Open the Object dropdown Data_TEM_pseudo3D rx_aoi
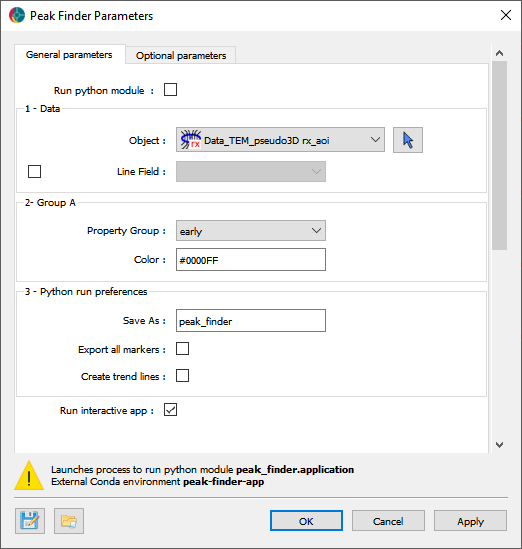The image size is (522, 549). click(280, 140)
